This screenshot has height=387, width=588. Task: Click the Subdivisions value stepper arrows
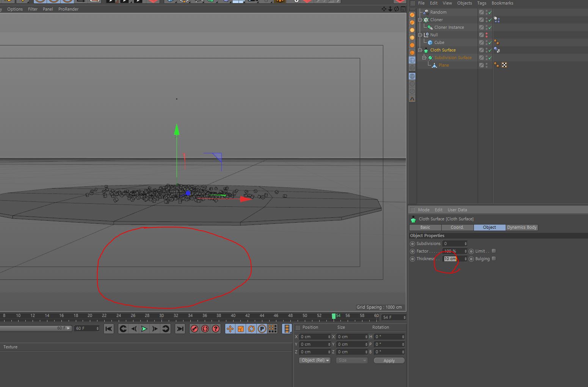(x=466, y=243)
